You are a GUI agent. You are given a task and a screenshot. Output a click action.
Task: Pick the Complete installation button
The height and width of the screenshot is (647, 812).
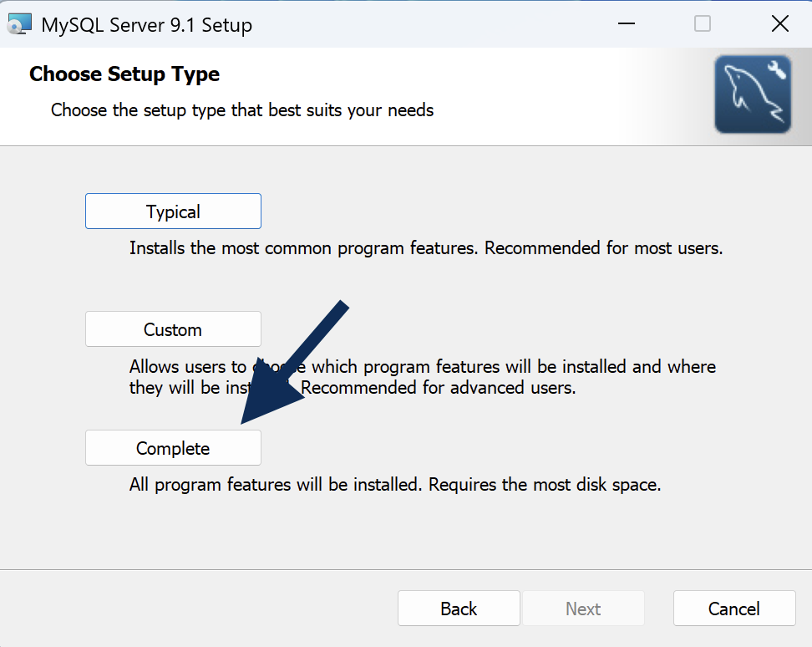pos(173,447)
